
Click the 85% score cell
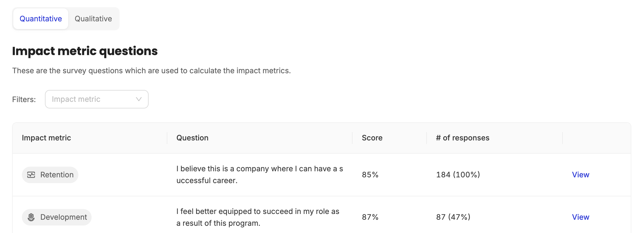coord(370,175)
